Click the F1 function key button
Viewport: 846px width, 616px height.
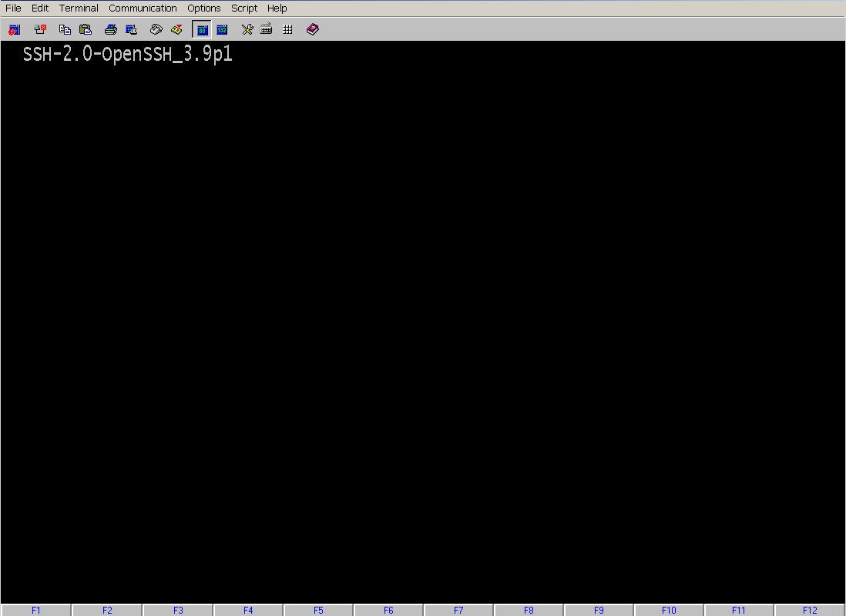point(35,610)
